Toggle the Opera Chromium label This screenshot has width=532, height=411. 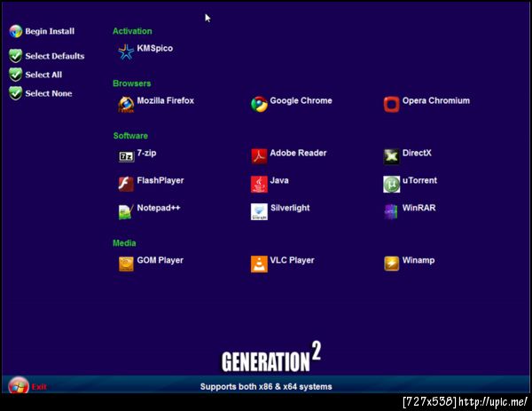pyautogui.click(x=436, y=100)
